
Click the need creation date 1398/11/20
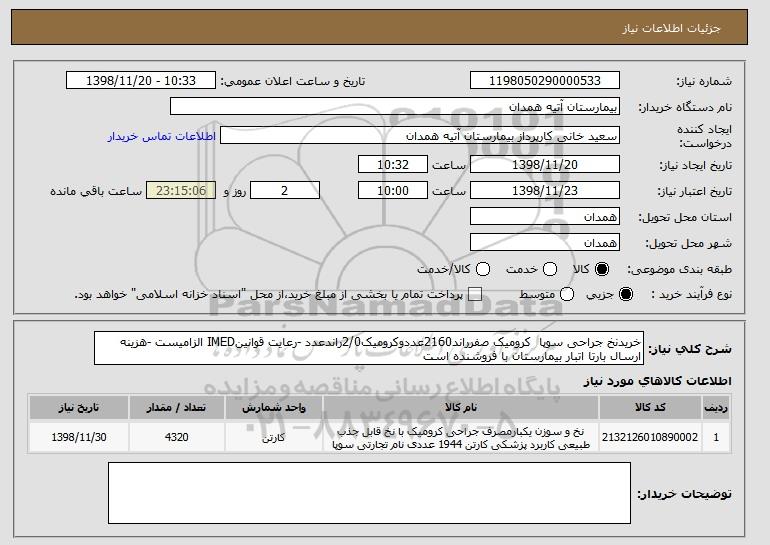tap(545, 164)
